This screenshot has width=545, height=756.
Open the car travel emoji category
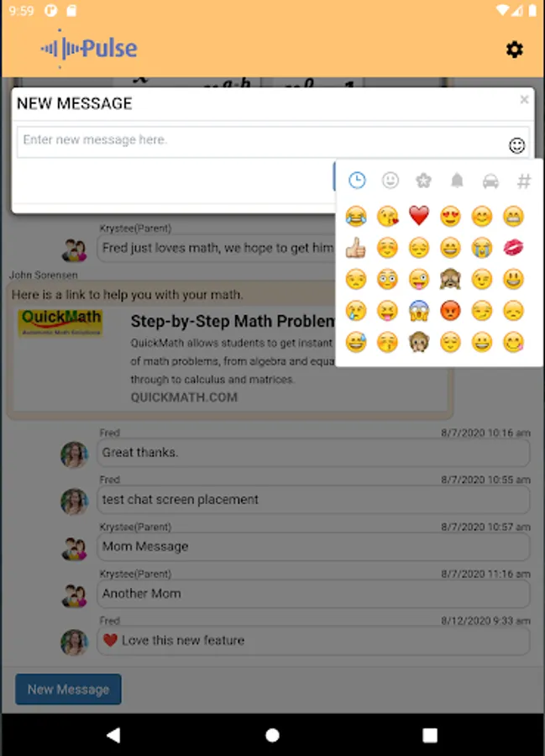pyautogui.click(x=490, y=181)
